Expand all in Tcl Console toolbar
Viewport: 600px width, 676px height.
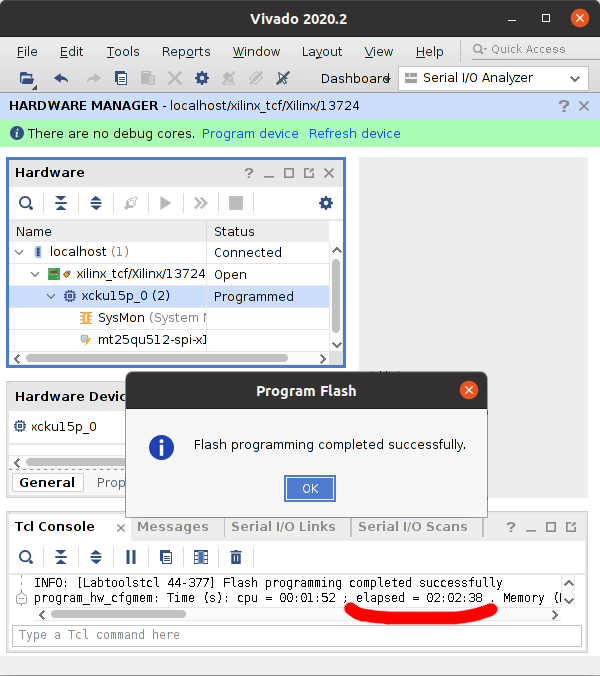coord(96,557)
